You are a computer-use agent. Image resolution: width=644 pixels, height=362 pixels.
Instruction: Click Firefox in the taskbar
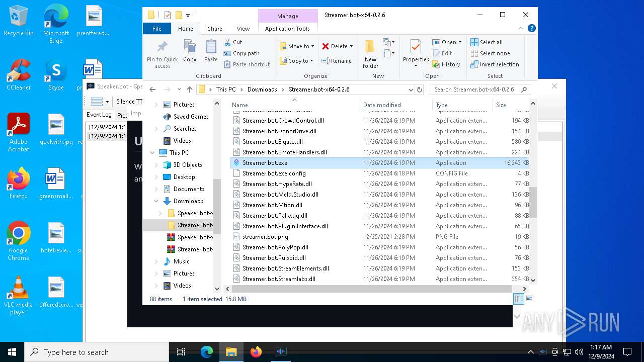pyautogui.click(x=256, y=352)
